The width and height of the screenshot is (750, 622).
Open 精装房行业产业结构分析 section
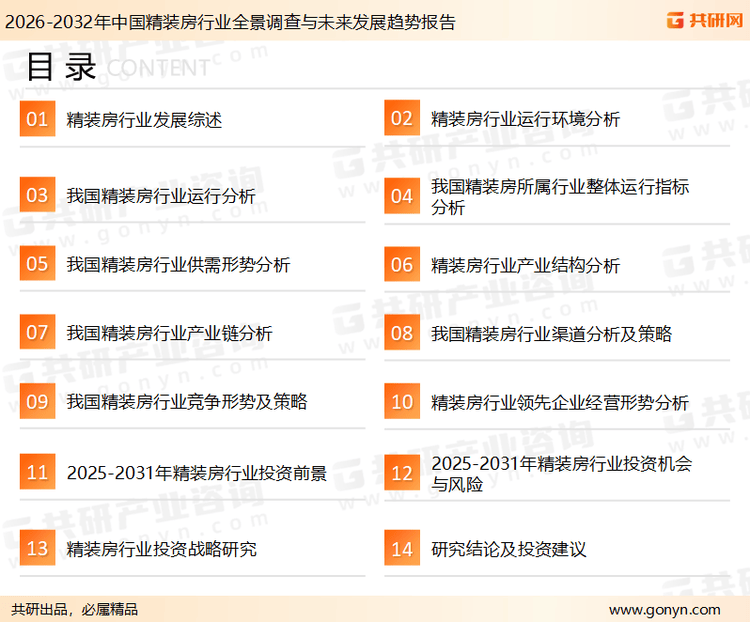click(x=525, y=265)
